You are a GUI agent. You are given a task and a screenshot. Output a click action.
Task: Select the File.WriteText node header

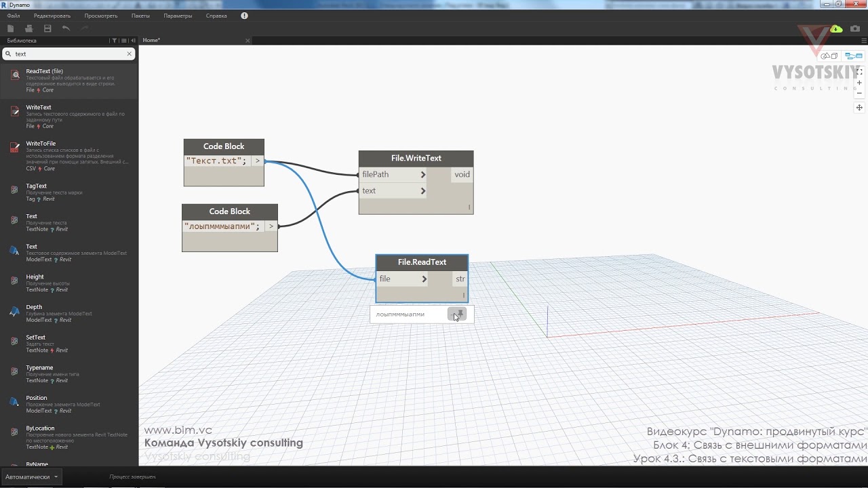[x=416, y=159]
